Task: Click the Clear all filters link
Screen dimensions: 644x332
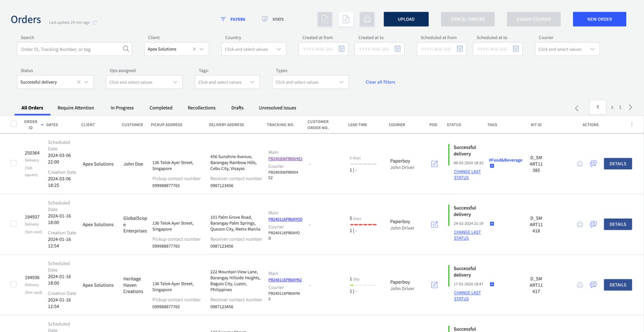Action: pos(380,82)
